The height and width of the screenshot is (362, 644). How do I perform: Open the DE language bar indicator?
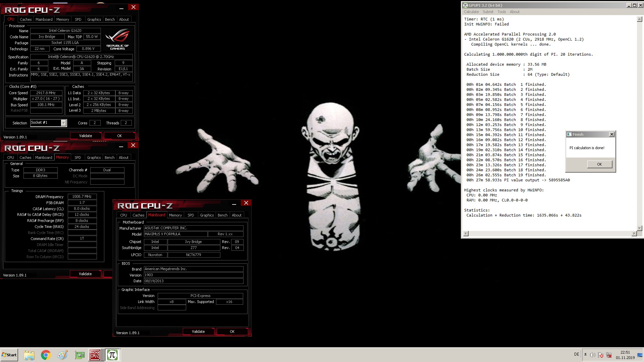coord(577,354)
